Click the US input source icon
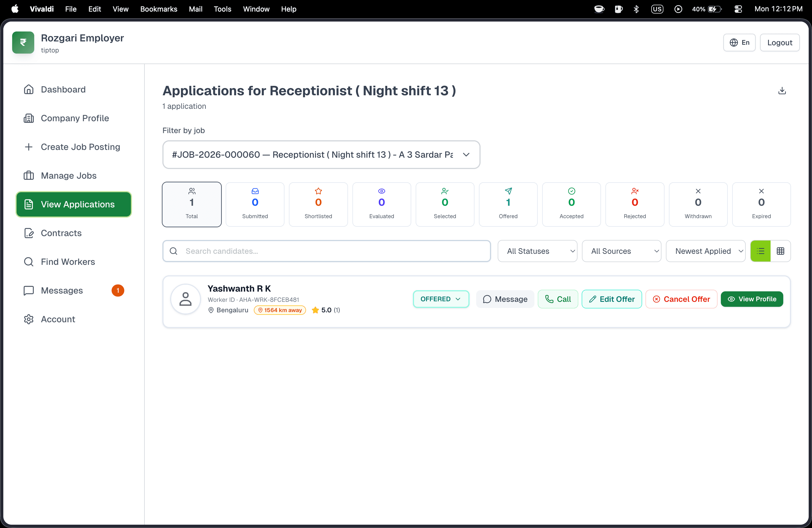 (x=657, y=9)
